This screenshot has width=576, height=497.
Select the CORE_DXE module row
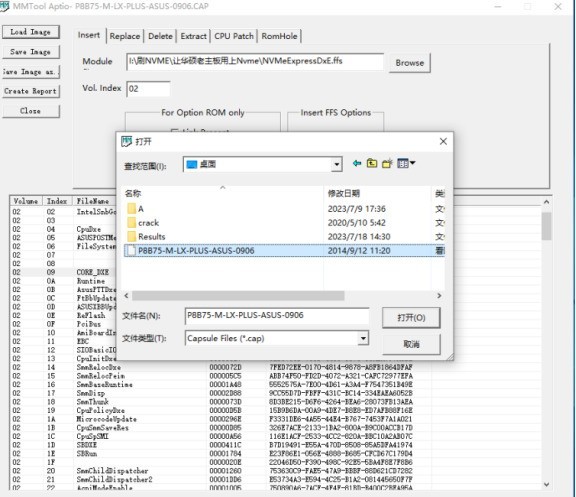click(63, 272)
